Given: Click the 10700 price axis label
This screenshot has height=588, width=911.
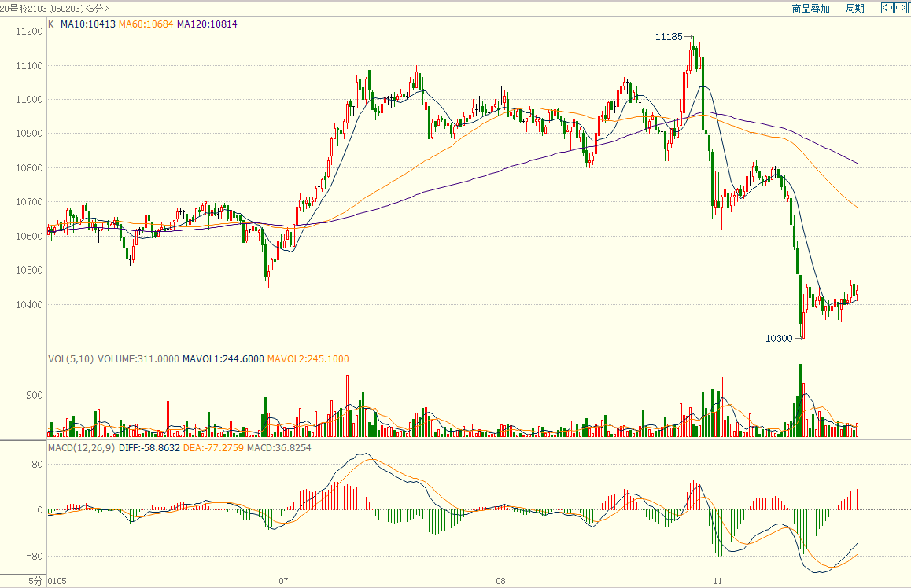Looking at the screenshot, I should click(29, 202).
